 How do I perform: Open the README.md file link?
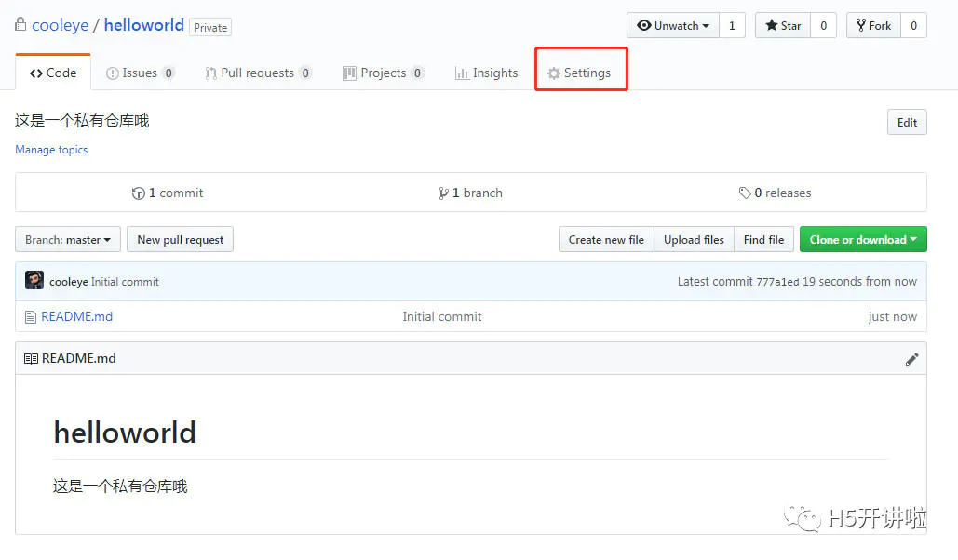(76, 316)
